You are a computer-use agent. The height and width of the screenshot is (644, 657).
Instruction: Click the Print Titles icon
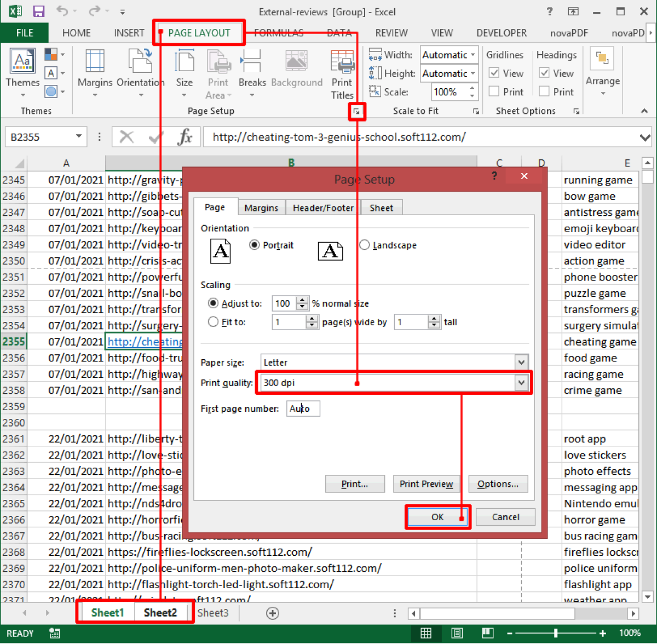coord(342,61)
